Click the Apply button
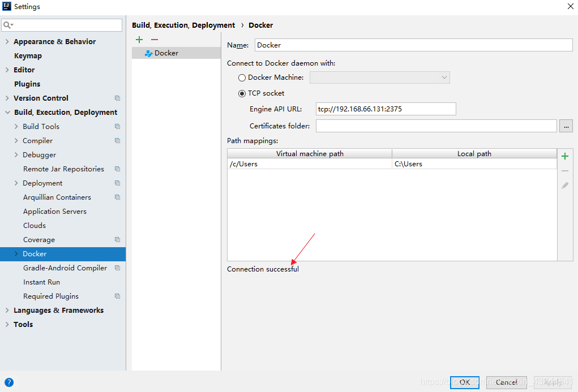Image resolution: width=578 pixels, height=392 pixels. [552, 382]
